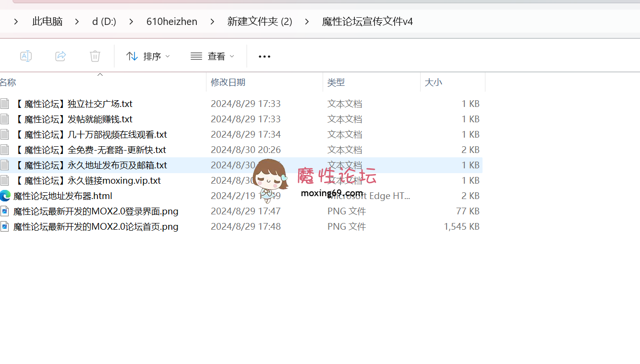The image size is (640, 364).
Task: Click the PNG icon of MOX2.0论坛首页.png
Action: [x=5, y=226]
